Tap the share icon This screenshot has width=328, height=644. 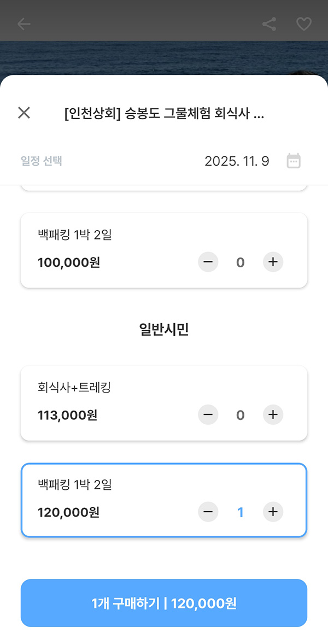point(269,24)
